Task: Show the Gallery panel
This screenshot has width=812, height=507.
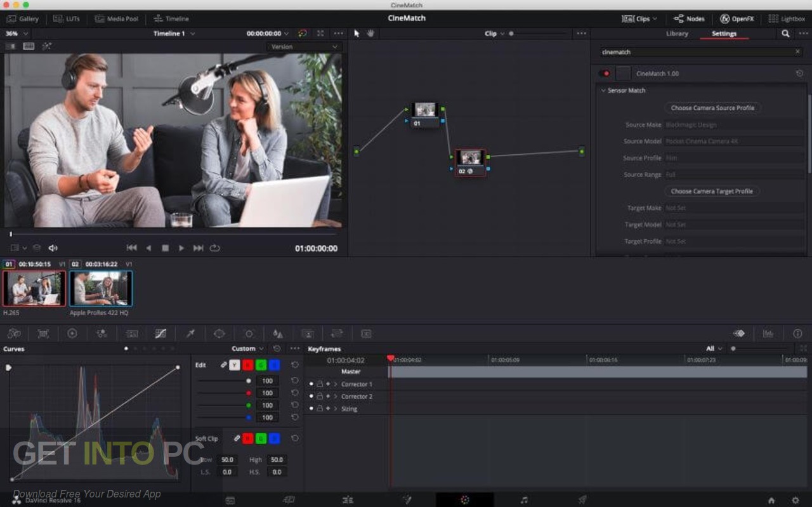Action: coord(23,18)
